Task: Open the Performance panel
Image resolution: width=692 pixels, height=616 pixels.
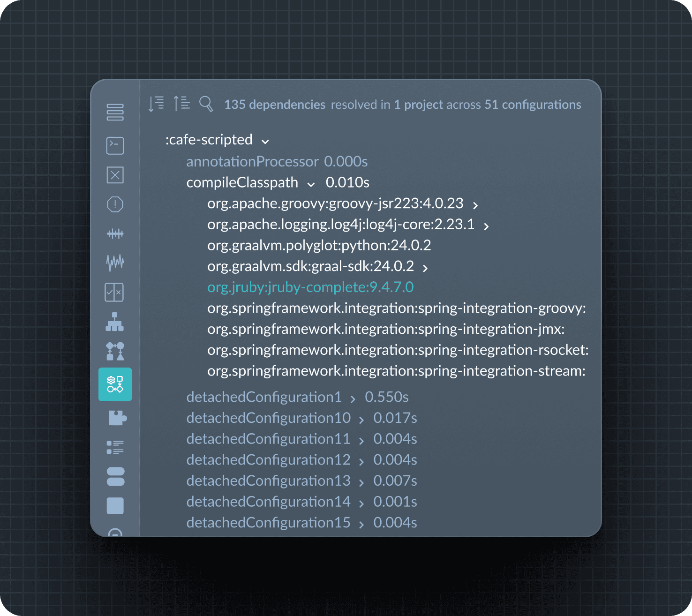Action: coord(115,262)
